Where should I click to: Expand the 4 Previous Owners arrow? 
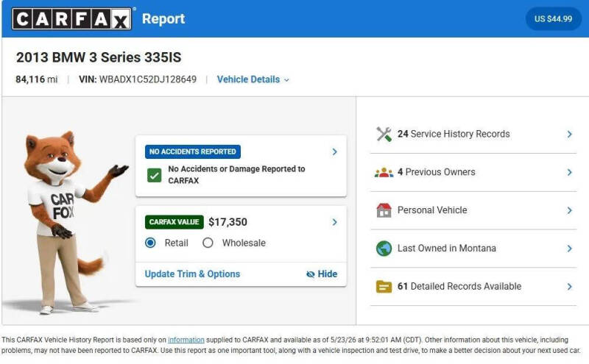click(569, 172)
